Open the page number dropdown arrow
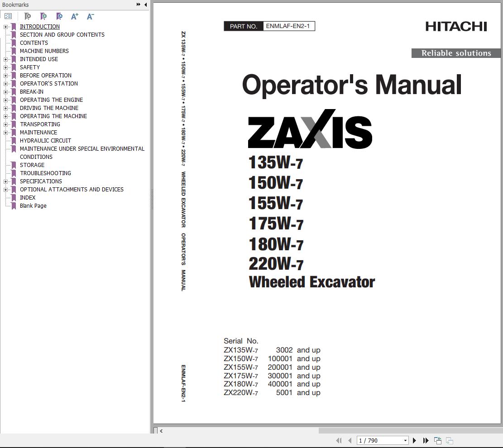 tap(405, 440)
